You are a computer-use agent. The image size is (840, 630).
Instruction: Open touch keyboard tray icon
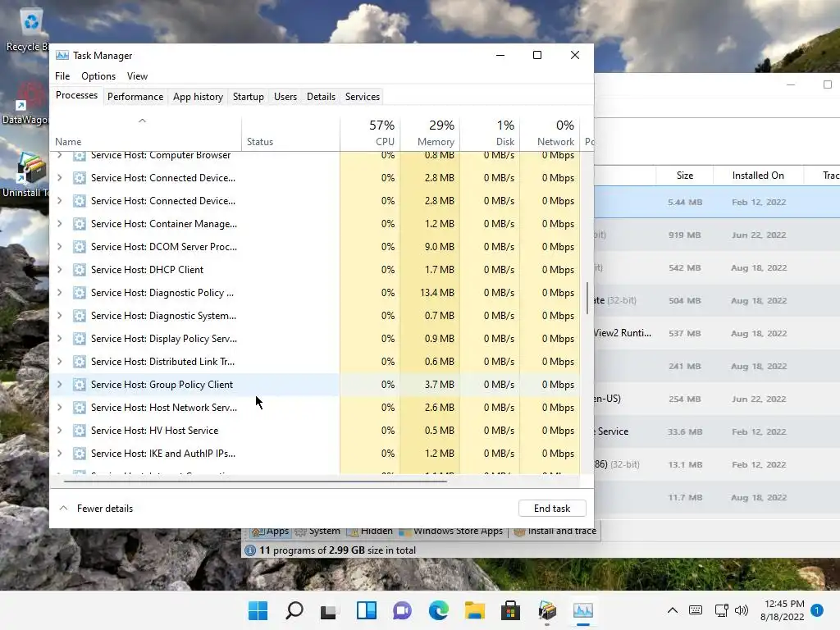[696, 610]
